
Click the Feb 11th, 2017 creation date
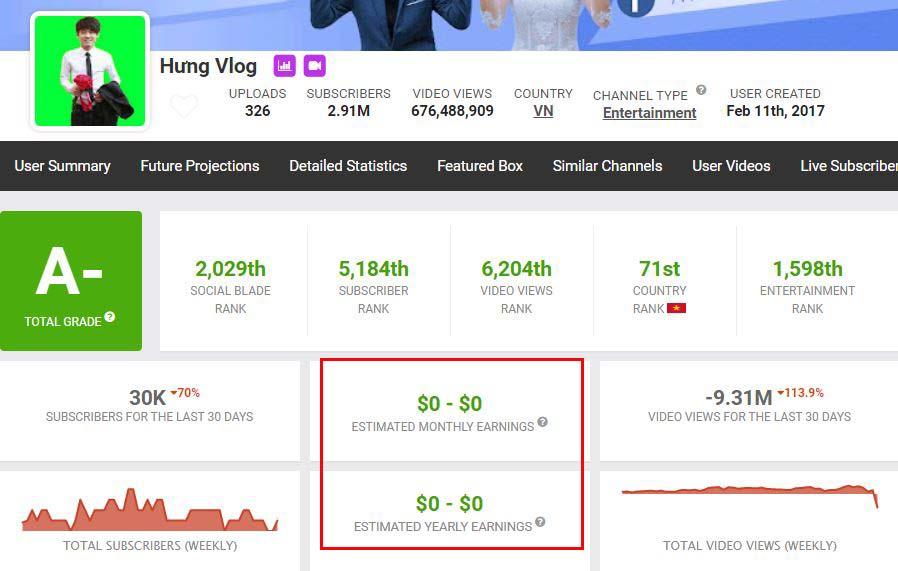tap(775, 111)
